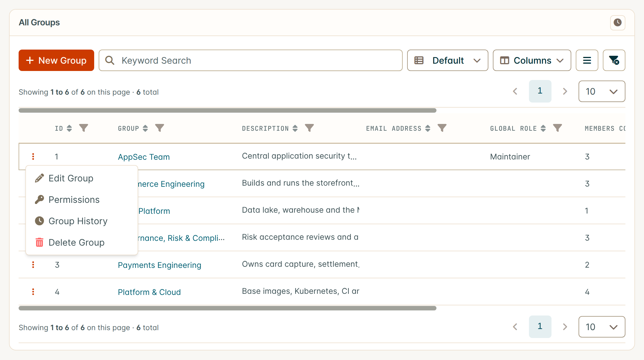Viewport: 644px width, 360px height.
Task: Open row actions dots for Platform & Cloud
Action: [x=33, y=292]
